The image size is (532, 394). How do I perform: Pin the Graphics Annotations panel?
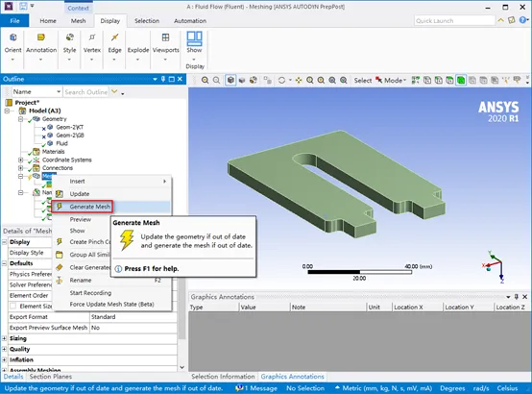pyautogui.click(x=517, y=297)
